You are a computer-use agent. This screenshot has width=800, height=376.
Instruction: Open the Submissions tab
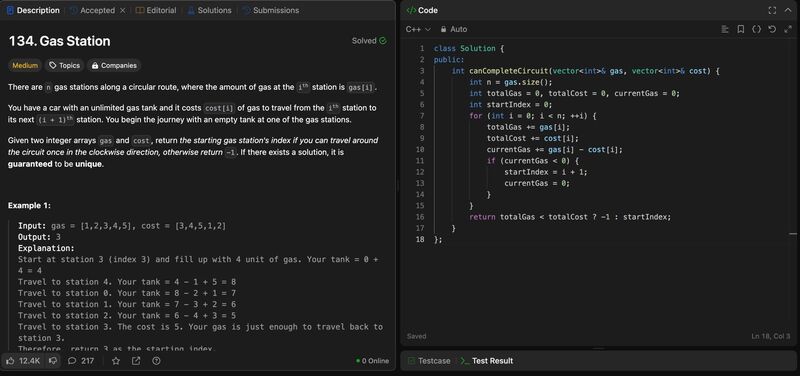(270, 10)
